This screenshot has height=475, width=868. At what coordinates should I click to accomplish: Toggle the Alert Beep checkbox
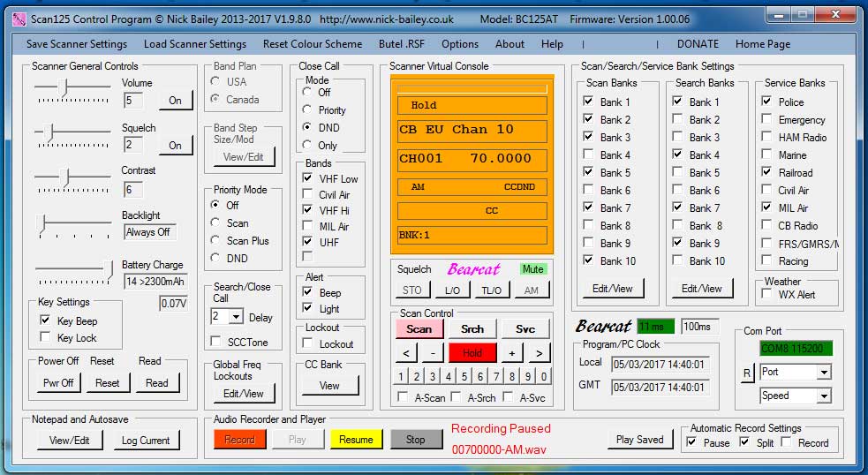pos(307,291)
